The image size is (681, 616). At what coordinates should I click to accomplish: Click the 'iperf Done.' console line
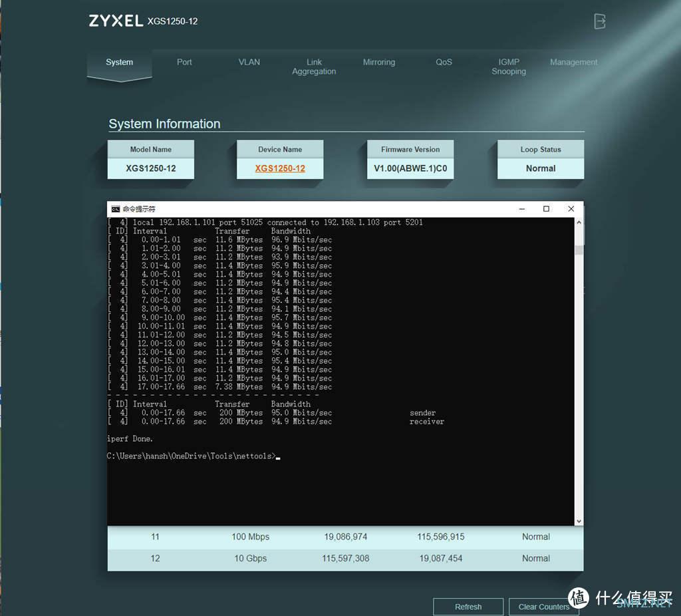pos(130,439)
